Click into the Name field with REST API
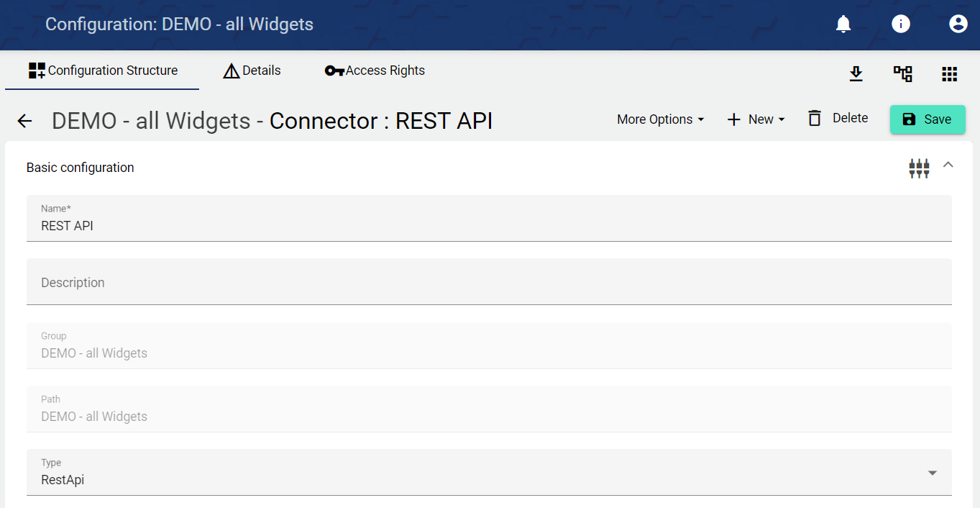Image resolution: width=980 pixels, height=508 pixels. [x=489, y=225]
